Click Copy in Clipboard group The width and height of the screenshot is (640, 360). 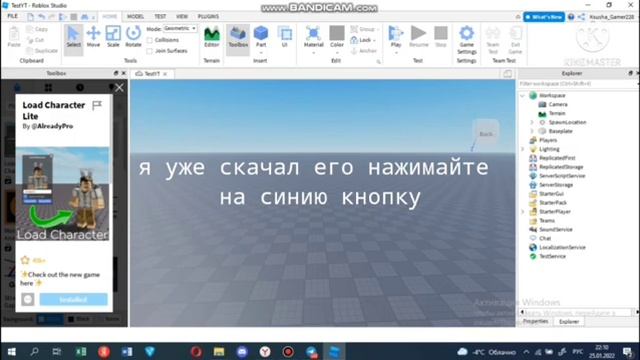pos(37,29)
